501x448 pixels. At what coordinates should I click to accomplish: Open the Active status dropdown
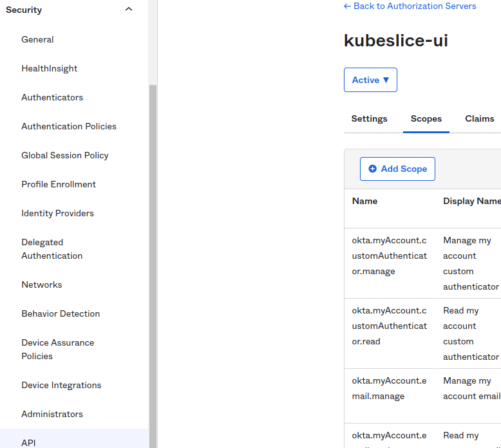click(x=370, y=80)
